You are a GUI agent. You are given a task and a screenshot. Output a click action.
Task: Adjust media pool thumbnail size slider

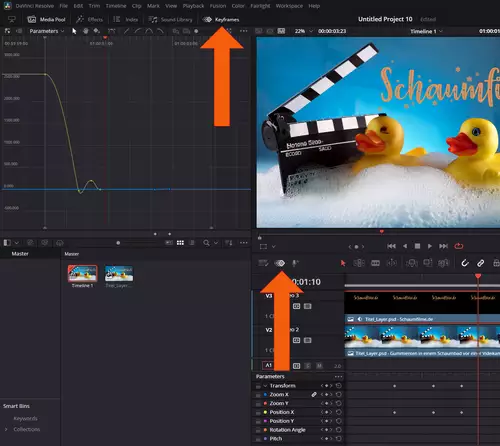coord(118,243)
